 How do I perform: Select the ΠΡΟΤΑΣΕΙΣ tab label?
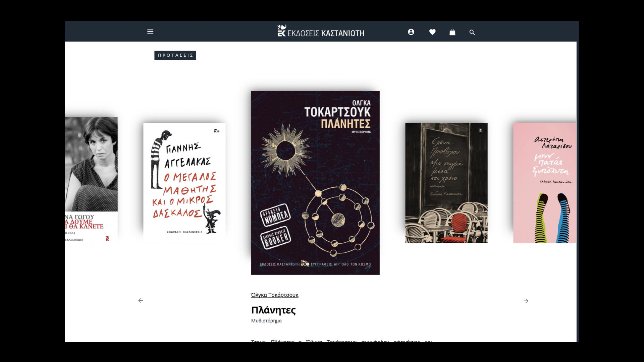[175, 55]
